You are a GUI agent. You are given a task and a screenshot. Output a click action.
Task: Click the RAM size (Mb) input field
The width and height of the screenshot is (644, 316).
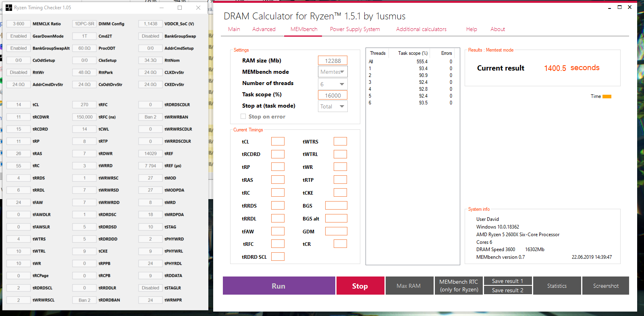click(333, 60)
